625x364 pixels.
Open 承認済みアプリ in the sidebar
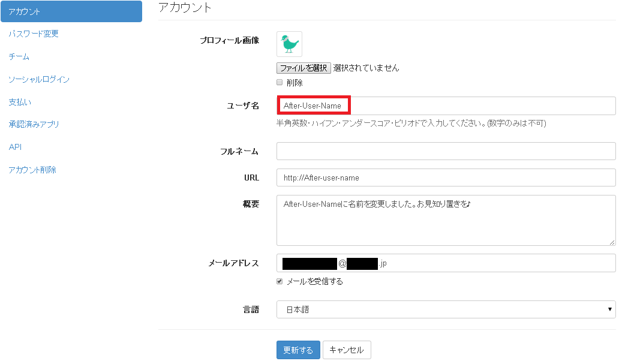point(34,125)
